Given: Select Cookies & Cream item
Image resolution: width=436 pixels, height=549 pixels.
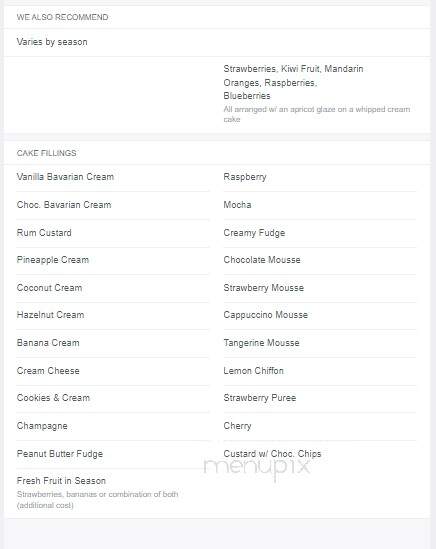Looking at the screenshot, I should pos(53,398).
